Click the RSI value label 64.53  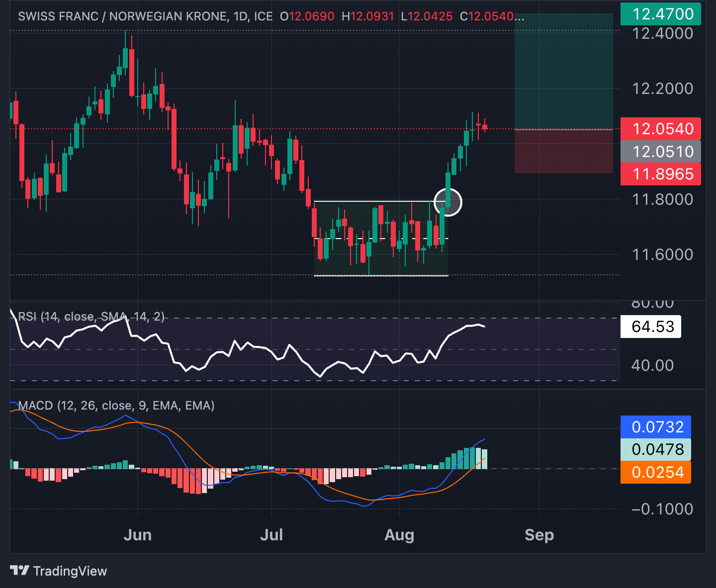pos(651,327)
